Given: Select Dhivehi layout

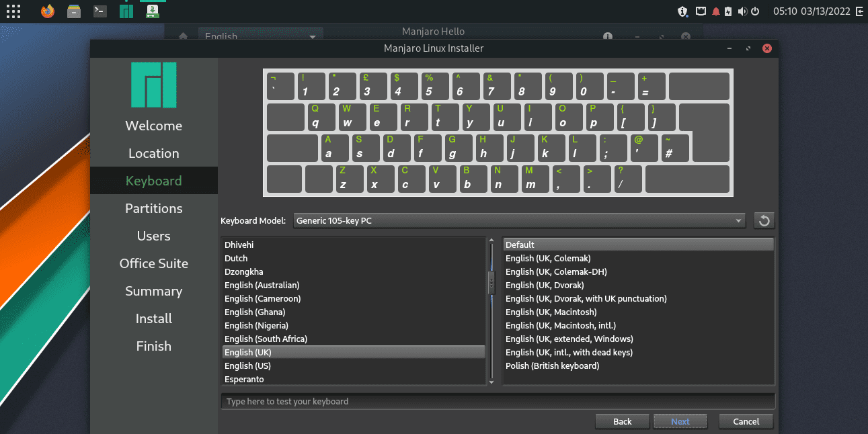Looking at the screenshot, I should 354,245.
